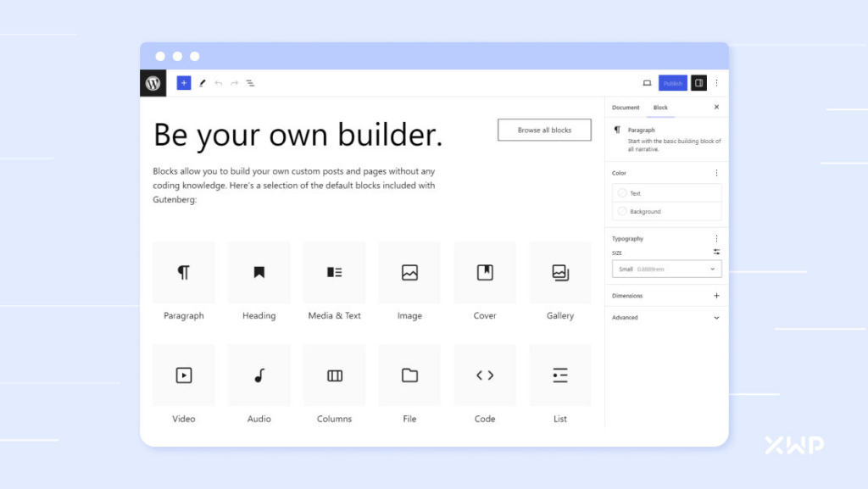Click the WordPress logo icon
This screenshot has height=489, width=868.
point(153,83)
